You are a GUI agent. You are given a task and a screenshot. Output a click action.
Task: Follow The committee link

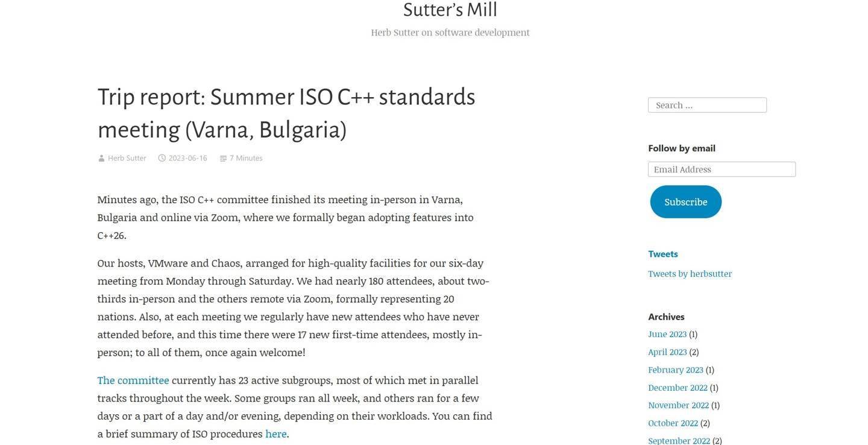coord(133,380)
